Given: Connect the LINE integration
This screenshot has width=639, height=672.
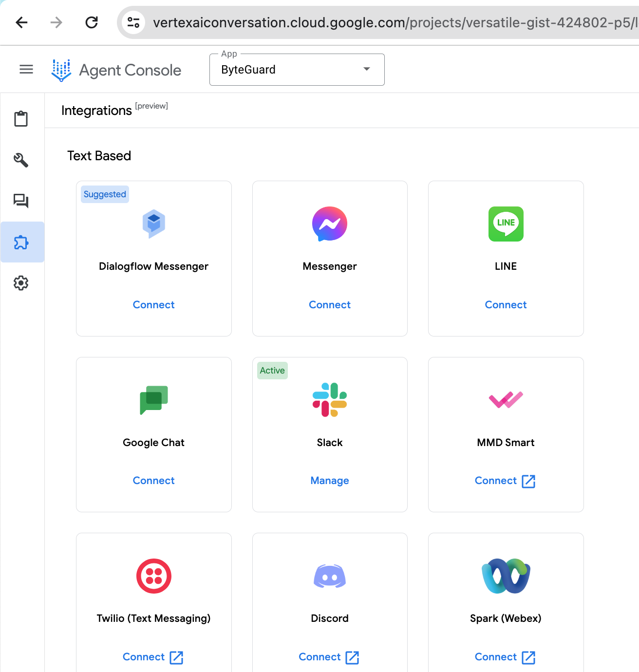Looking at the screenshot, I should click(506, 305).
